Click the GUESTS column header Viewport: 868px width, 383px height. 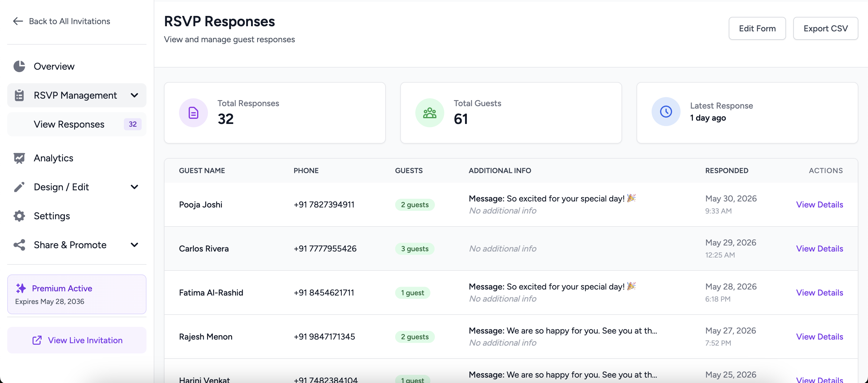click(x=409, y=171)
